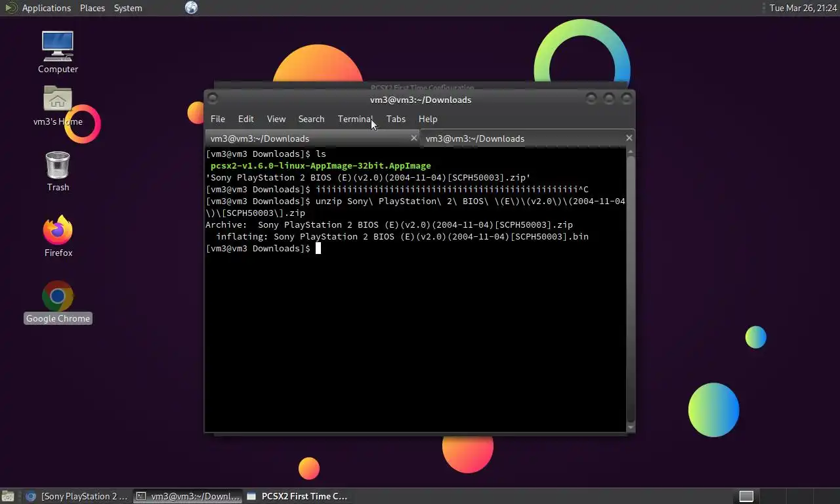This screenshot has width=840, height=504.
Task: Minimize the terminal window
Action: click(591, 99)
